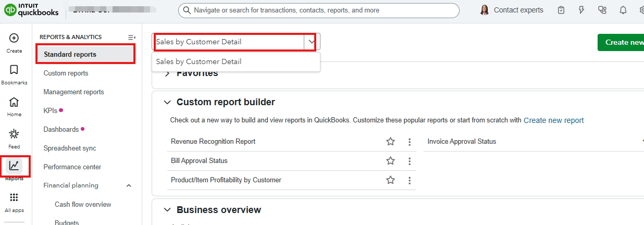Viewport: 644px width, 225px height.
Task: Collapse the Reports & Analytics menu panel
Action: point(131,37)
